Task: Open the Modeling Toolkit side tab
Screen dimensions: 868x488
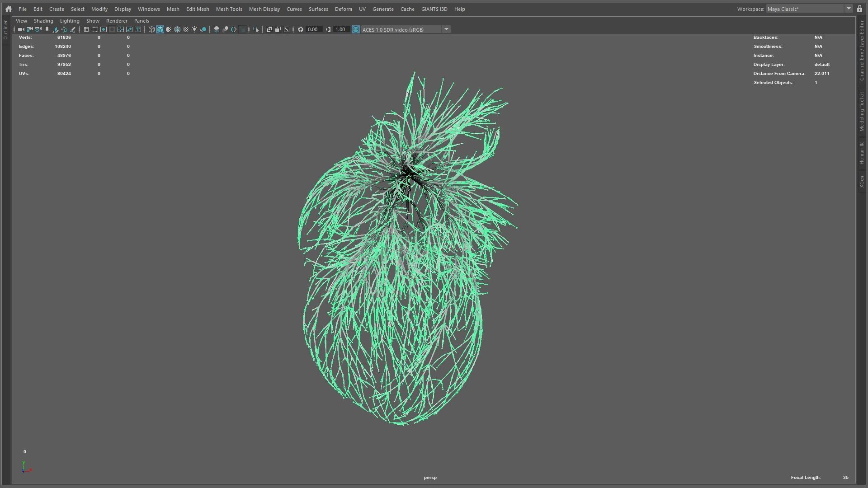Action: [x=862, y=112]
